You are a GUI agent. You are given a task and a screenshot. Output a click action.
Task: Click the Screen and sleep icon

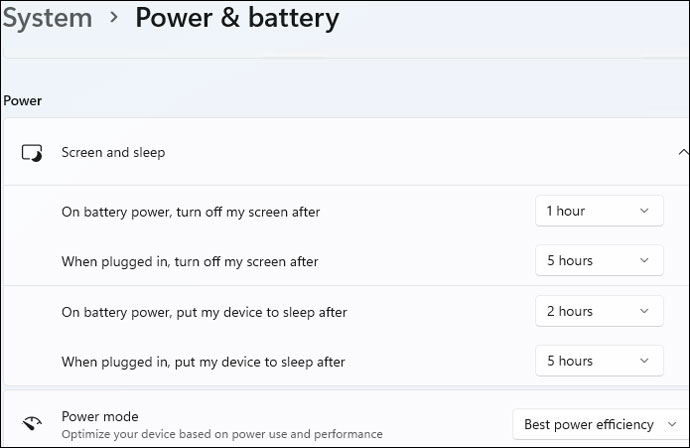pyautogui.click(x=32, y=153)
